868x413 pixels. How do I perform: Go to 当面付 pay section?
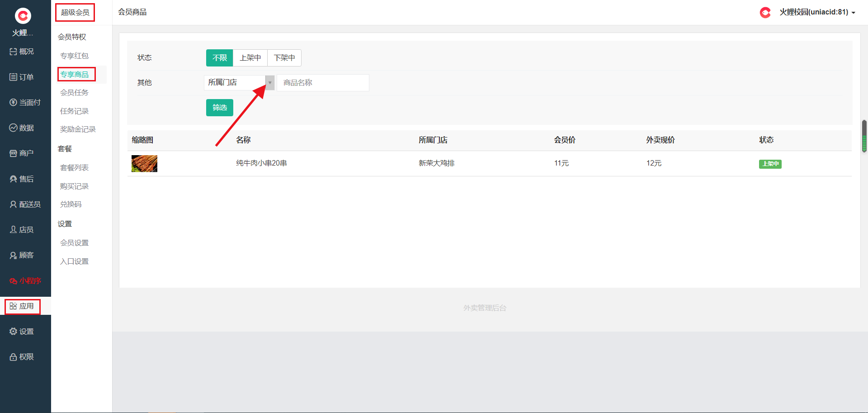pyautogui.click(x=25, y=102)
